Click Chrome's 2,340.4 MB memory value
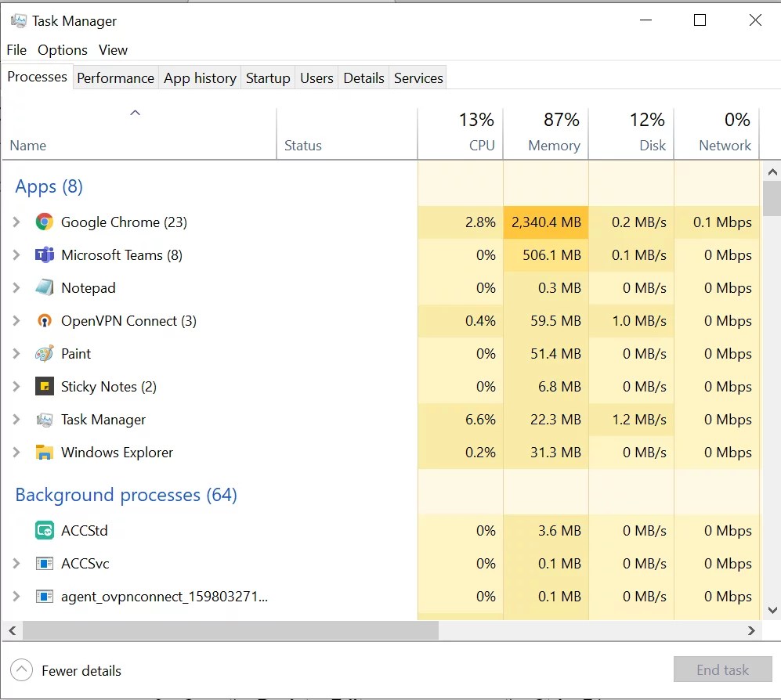 (x=546, y=222)
